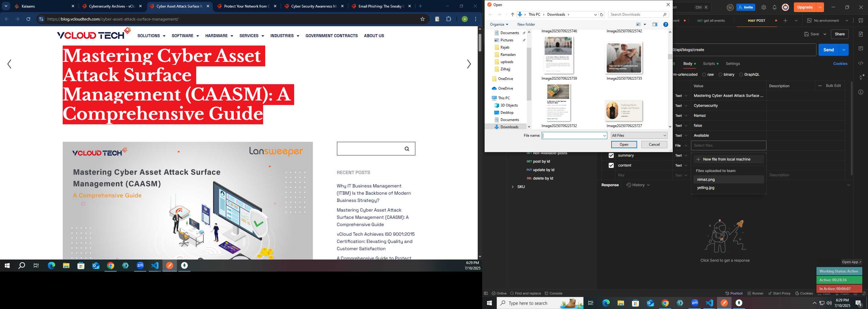Open Microsoft Edge from lower taskbar

click(x=605, y=303)
